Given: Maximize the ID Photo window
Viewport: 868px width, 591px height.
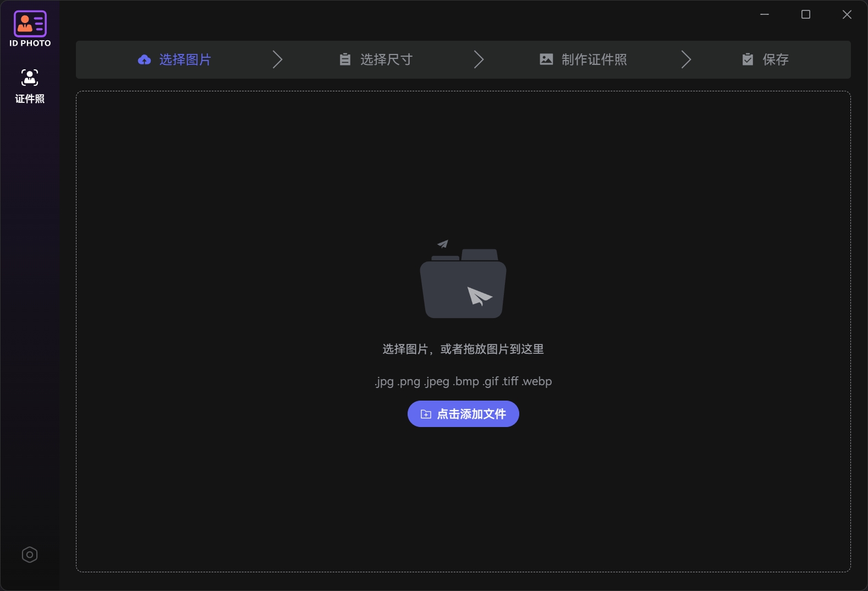Looking at the screenshot, I should (806, 14).
